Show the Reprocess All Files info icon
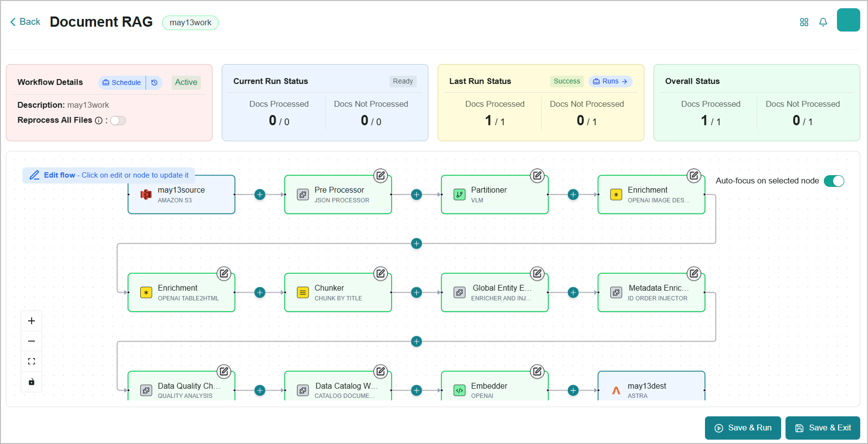Screen dimensions: 868x444 [99, 120]
